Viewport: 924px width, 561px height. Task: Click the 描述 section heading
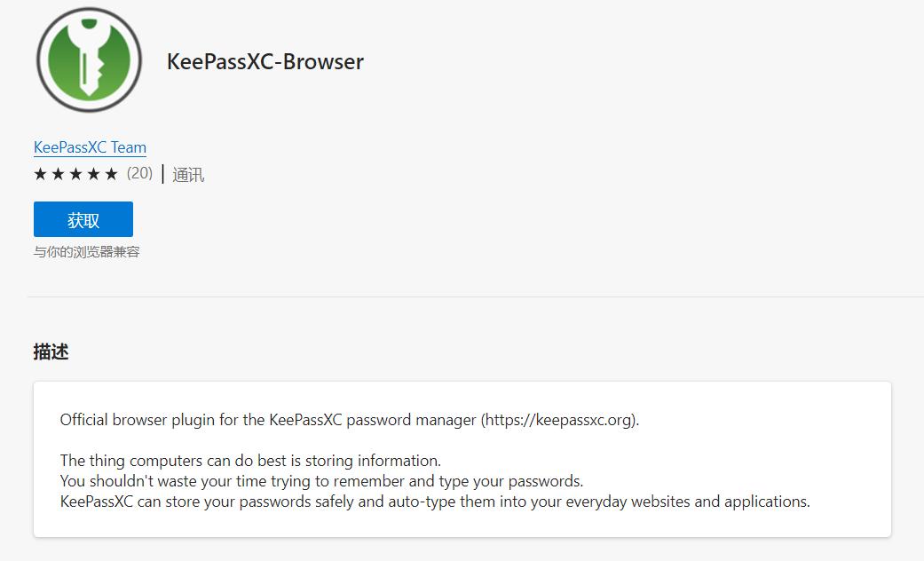51,352
